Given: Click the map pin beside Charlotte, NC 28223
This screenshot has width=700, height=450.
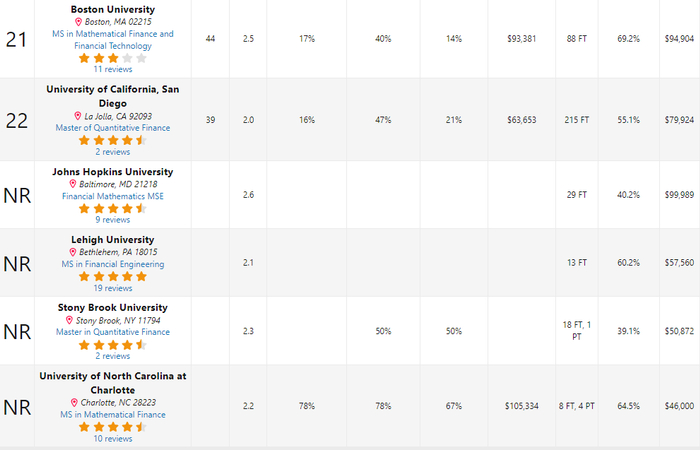Looking at the screenshot, I should pyautogui.click(x=76, y=402).
